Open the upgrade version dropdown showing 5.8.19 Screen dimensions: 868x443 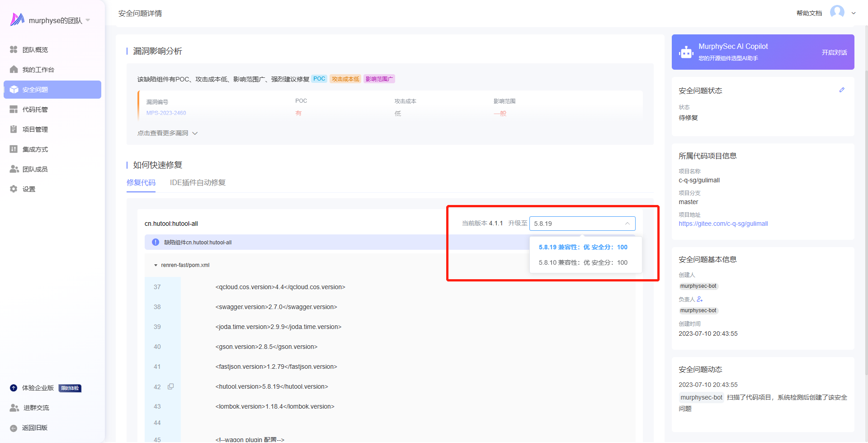[582, 224]
